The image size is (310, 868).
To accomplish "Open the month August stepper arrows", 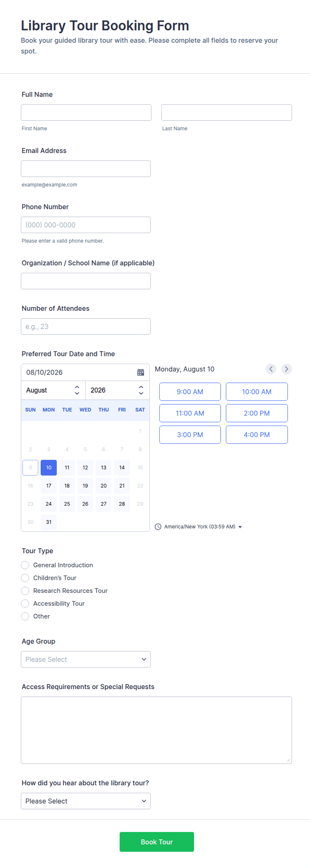I will pyautogui.click(x=77, y=390).
